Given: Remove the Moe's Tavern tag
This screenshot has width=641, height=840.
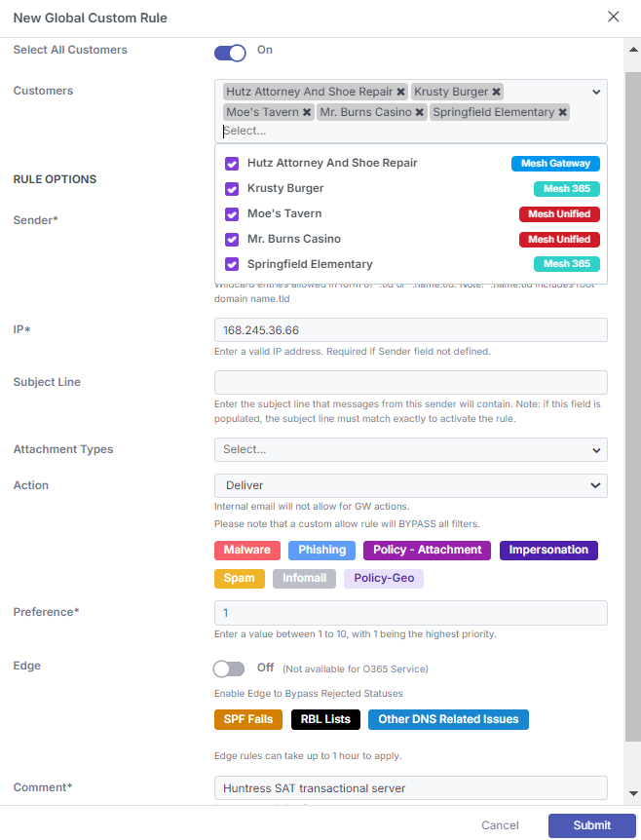Looking at the screenshot, I should coord(307,112).
